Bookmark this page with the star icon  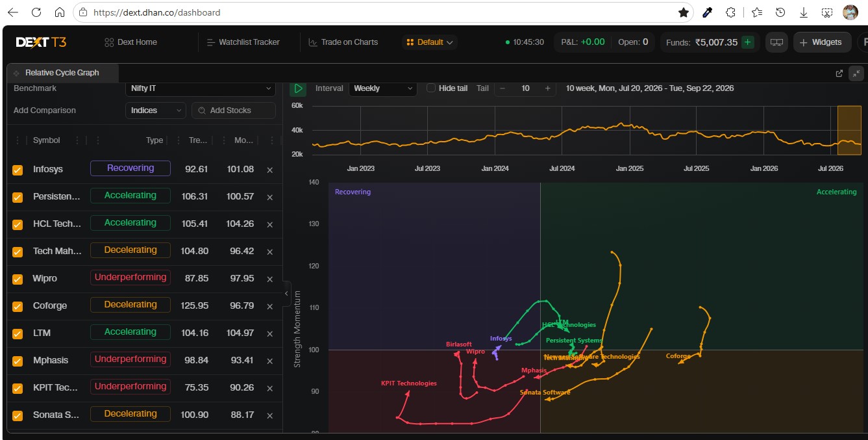pos(683,12)
